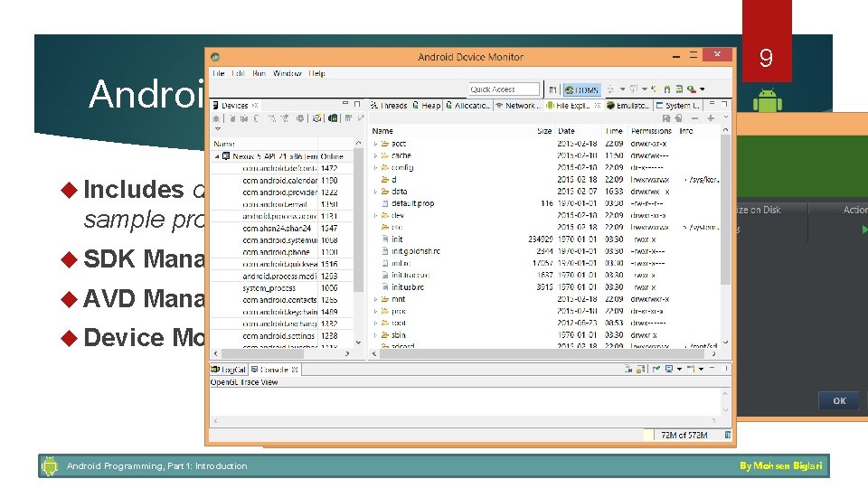Viewport: 868px width, 488px height.
Task: Switch to the Network Statistics tab
Action: (518, 105)
